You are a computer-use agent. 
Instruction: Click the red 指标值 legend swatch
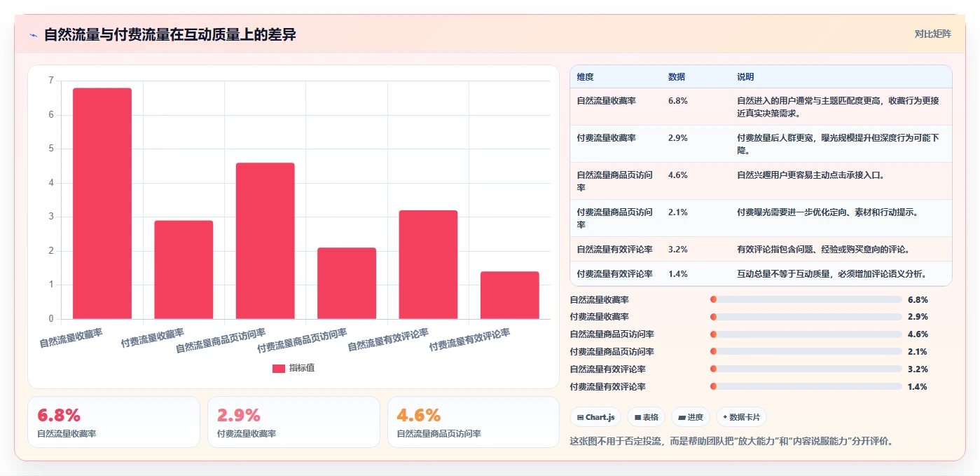click(279, 368)
